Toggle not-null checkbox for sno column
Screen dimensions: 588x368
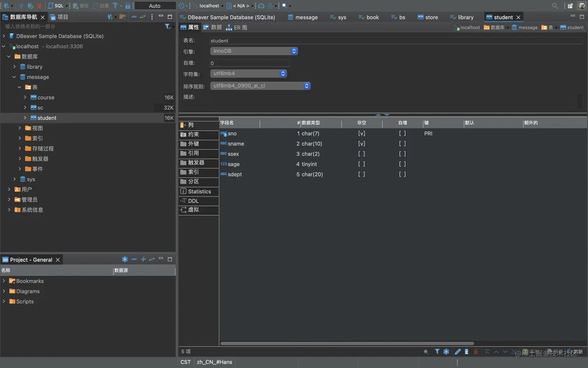[362, 134]
